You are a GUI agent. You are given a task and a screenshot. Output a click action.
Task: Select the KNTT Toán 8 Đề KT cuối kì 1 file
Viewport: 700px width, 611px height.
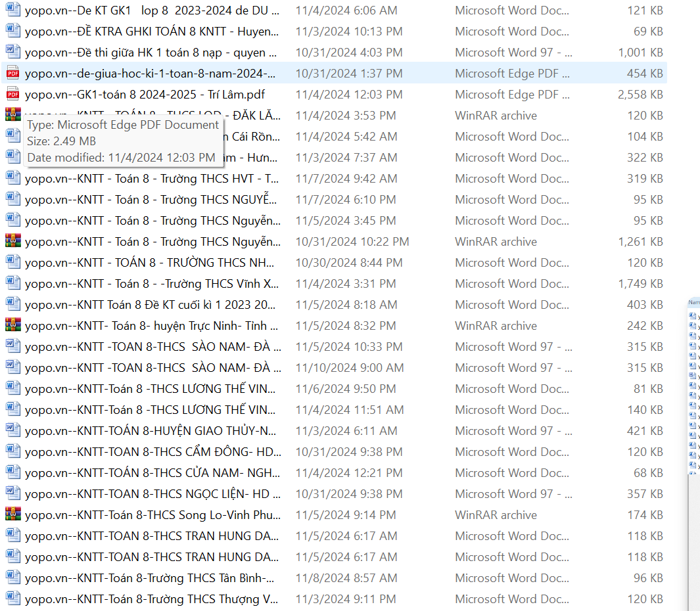(x=151, y=305)
